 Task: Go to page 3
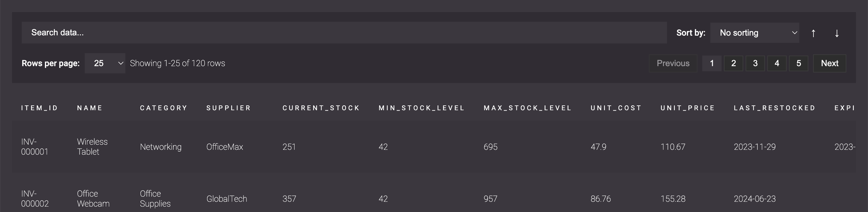tap(755, 63)
